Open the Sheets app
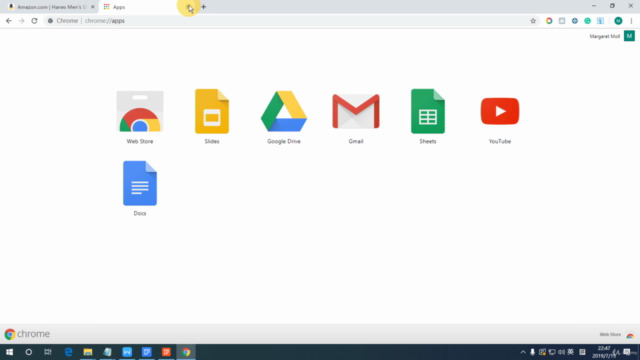Image resolution: width=640 pixels, height=360 pixels. click(428, 117)
